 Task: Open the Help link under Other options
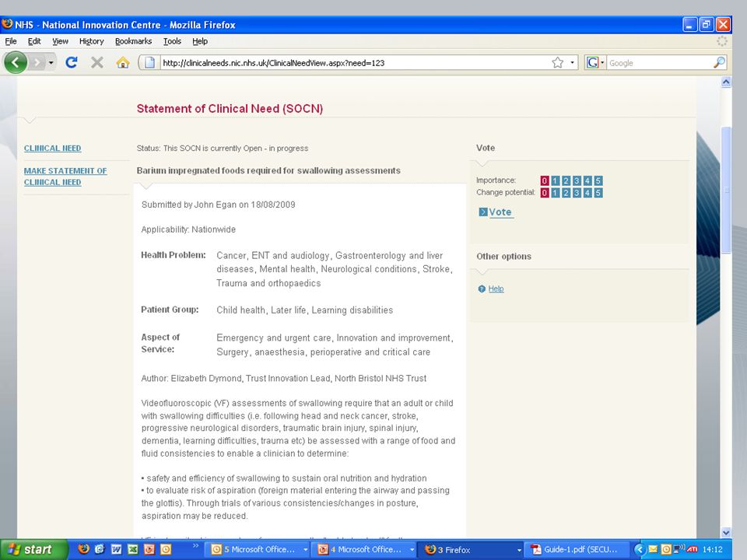(496, 289)
